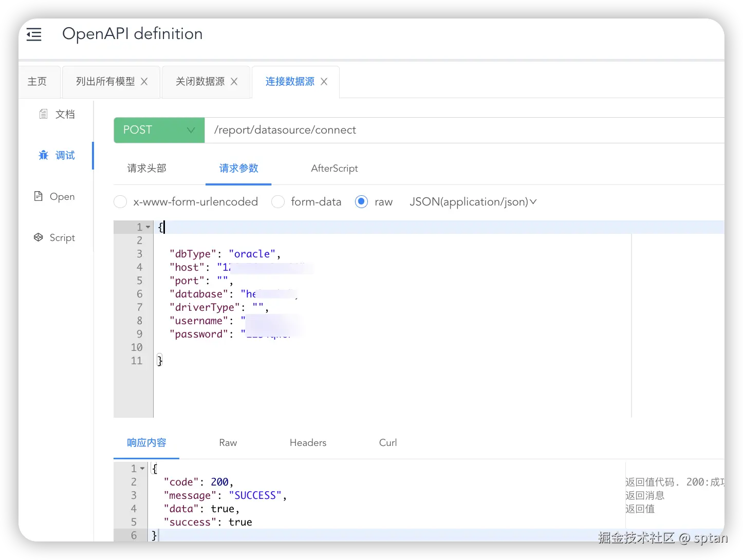Click the "username" line in request body

pyautogui.click(x=235, y=321)
